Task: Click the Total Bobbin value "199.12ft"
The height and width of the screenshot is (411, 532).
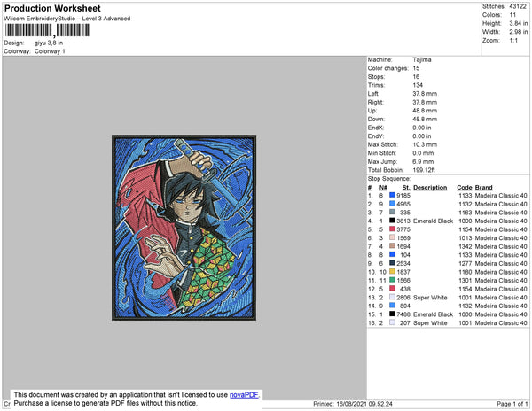Action: click(424, 170)
